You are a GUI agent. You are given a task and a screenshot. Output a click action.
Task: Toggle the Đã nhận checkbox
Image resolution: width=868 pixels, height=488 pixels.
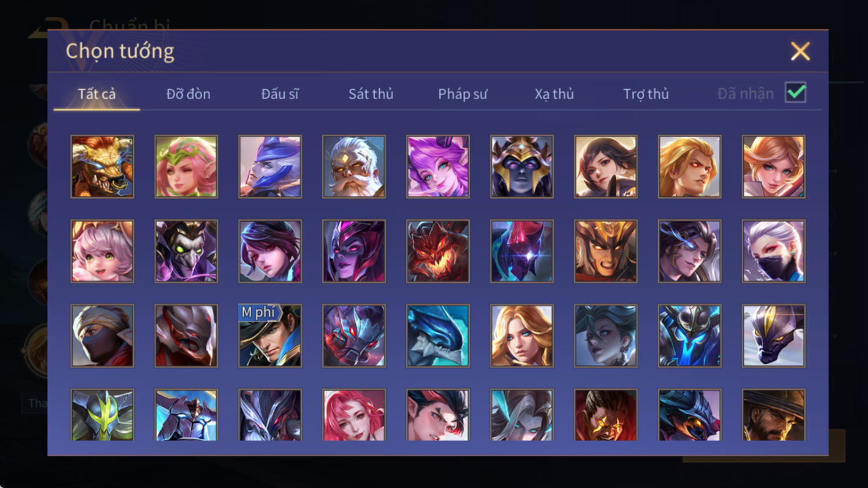pos(795,92)
